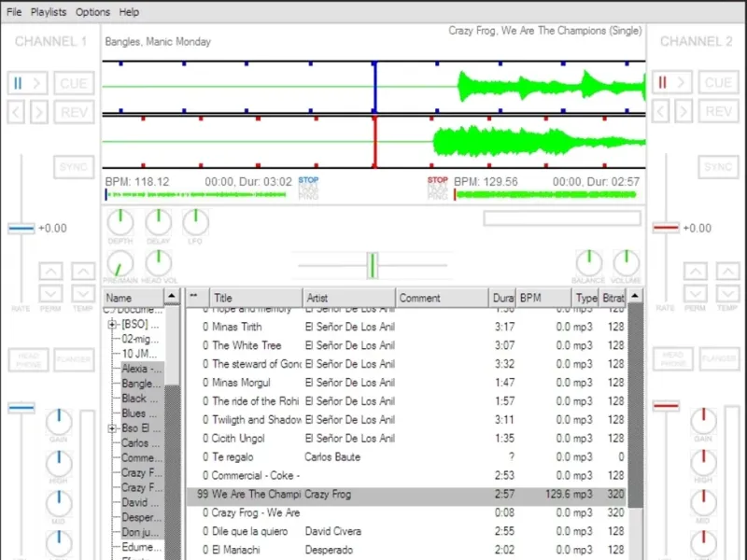Select the track Te regalo by Carlos Baute

[x=280, y=457]
